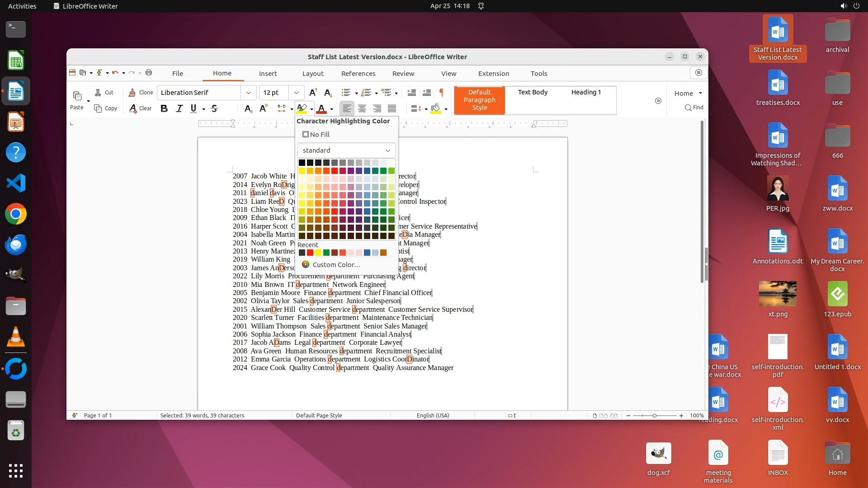Screen dimensions: 868x488
Task: Justify the paragraph text
Action: (x=392, y=108)
